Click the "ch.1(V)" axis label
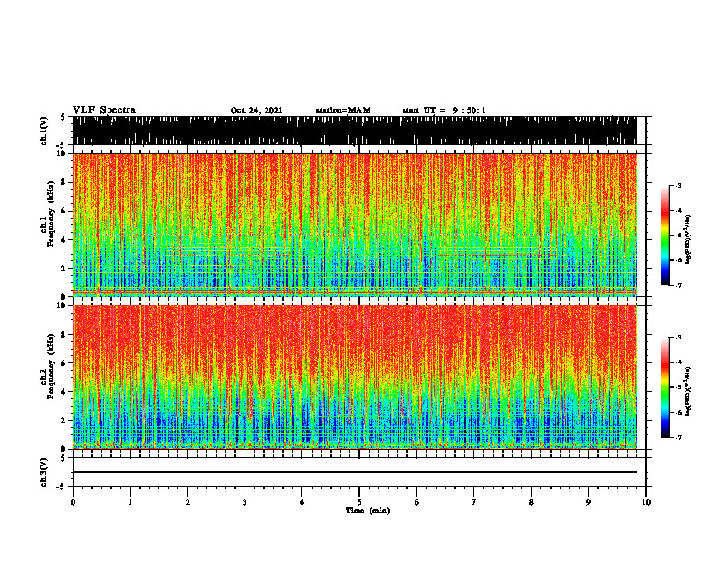Viewport: 728px width, 563px height. pyautogui.click(x=43, y=131)
